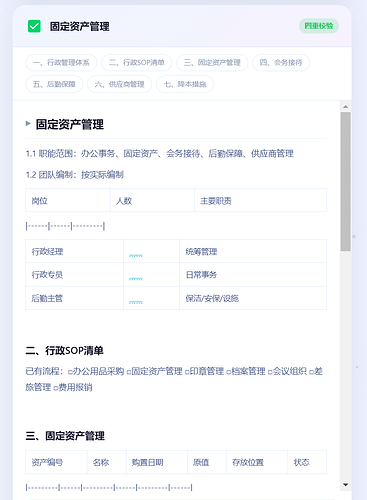Click the 行政专员 table cell
The image size is (367, 500).
74,275
